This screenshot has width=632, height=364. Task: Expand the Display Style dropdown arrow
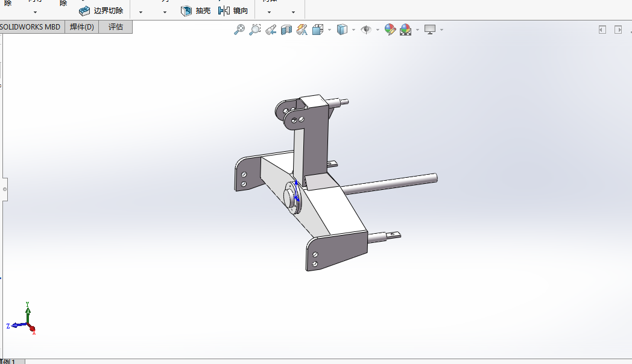pyautogui.click(x=353, y=30)
